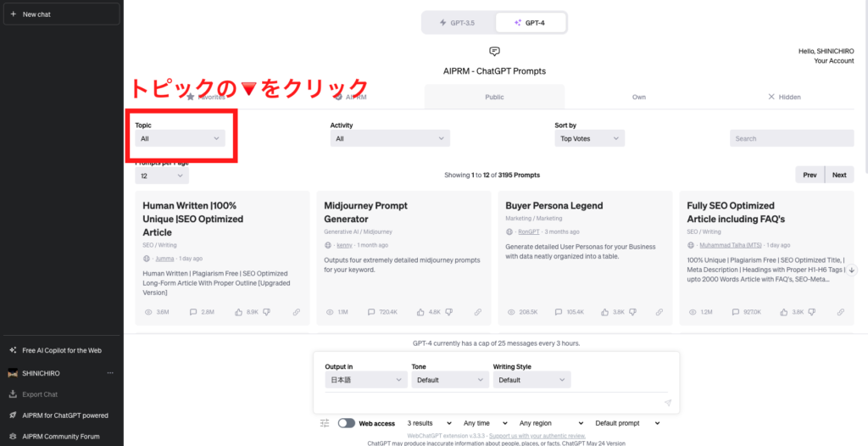Click views eye icon on Buyer Persona Legend card
This screenshot has width=868, height=446.
(511, 312)
